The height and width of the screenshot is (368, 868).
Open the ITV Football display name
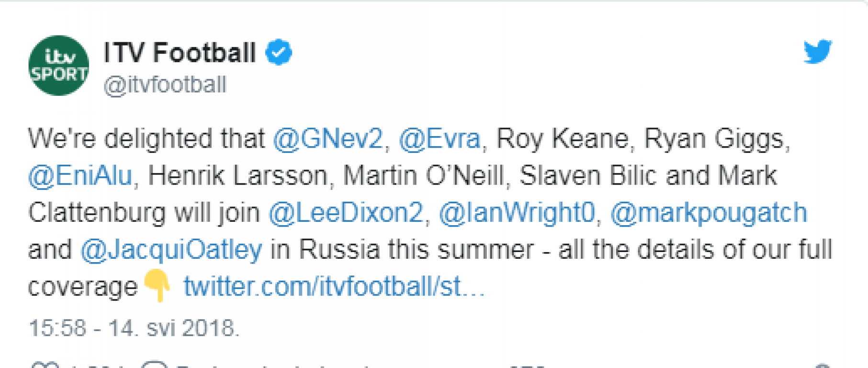click(180, 52)
